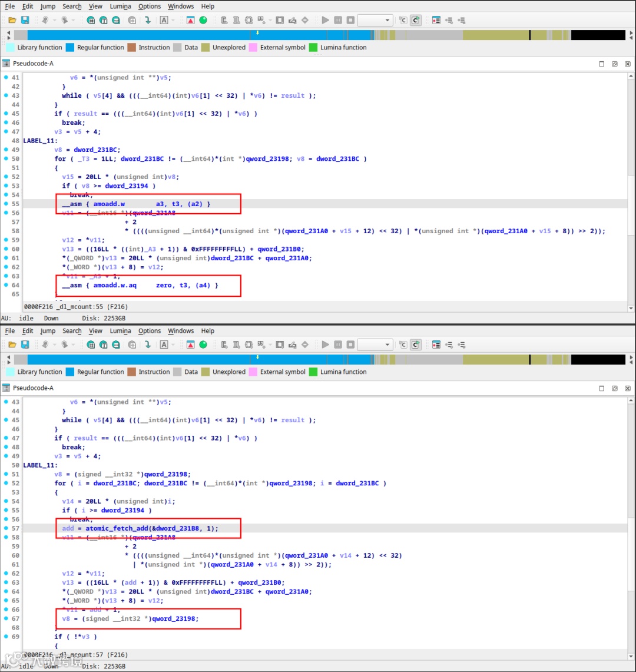Jump back with top window's back arrow
The image size is (636, 672).
pos(45,20)
